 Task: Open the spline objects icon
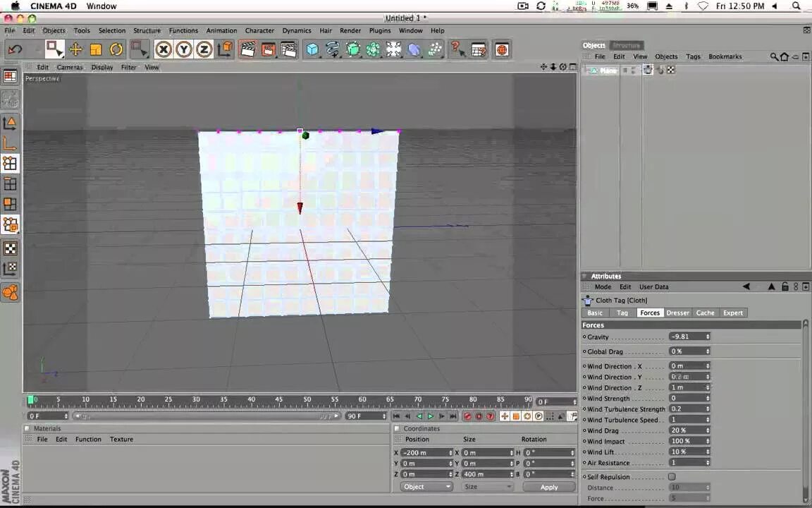click(x=333, y=49)
